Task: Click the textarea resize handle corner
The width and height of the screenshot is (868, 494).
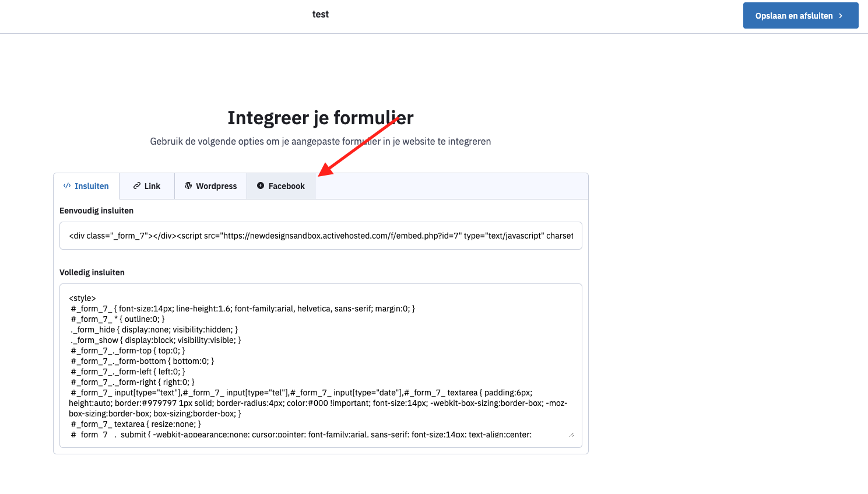Action: [571, 435]
